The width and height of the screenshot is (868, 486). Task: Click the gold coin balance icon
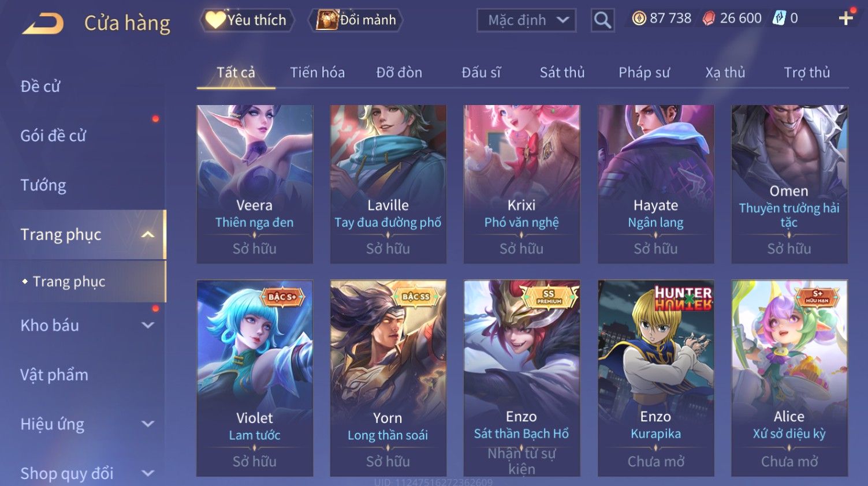coord(639,18)
